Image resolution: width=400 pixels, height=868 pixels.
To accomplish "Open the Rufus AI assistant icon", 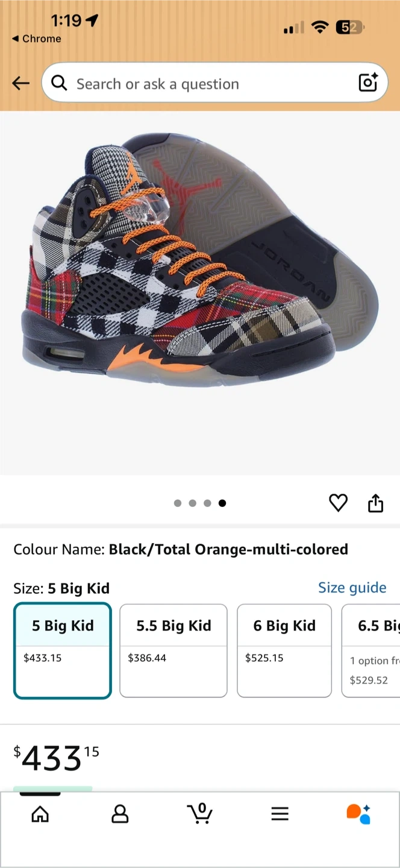I will (x=358, y=814).
